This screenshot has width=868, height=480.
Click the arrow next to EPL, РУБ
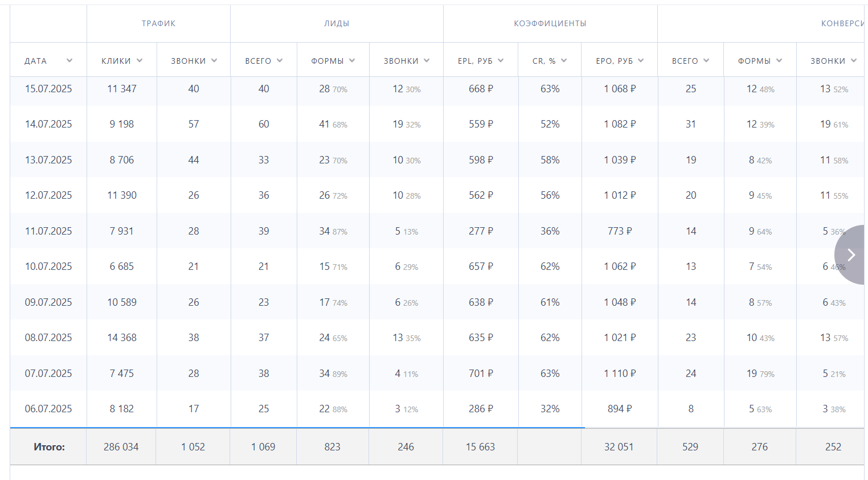501,60
